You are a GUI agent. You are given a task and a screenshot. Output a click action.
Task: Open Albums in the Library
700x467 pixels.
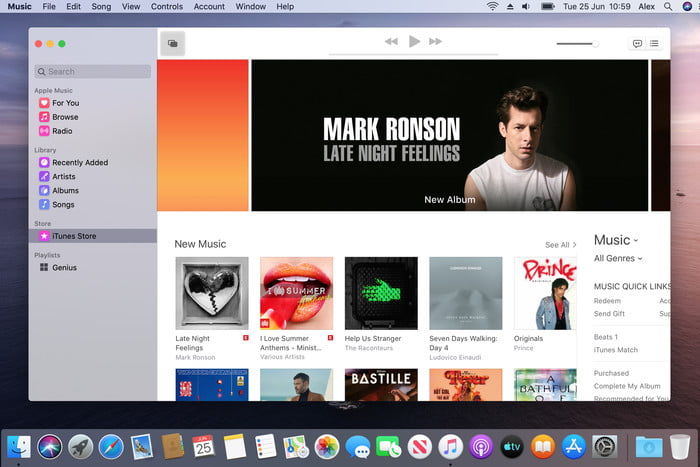pos(58,190)
